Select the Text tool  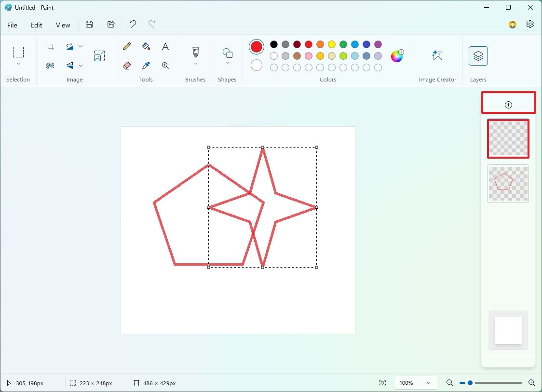point(165,46)
